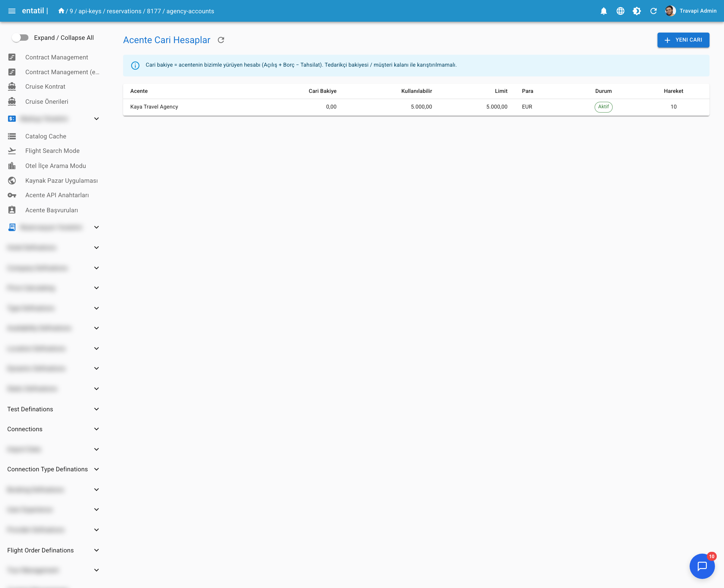The height and width of the screenshot is (588, 724).
Task: Click the top bar refresh icon
Action: pos(653,11)
